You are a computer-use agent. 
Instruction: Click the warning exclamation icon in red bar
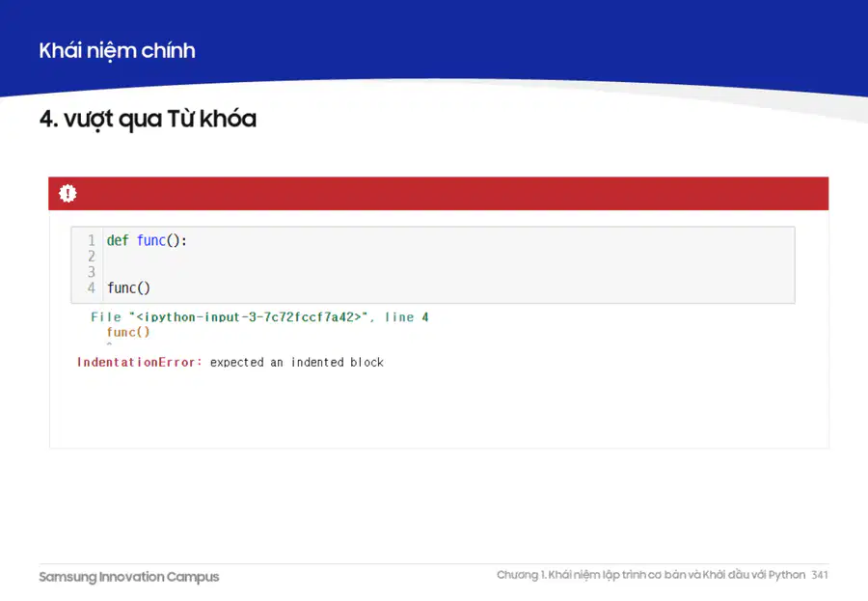(68, 193)
